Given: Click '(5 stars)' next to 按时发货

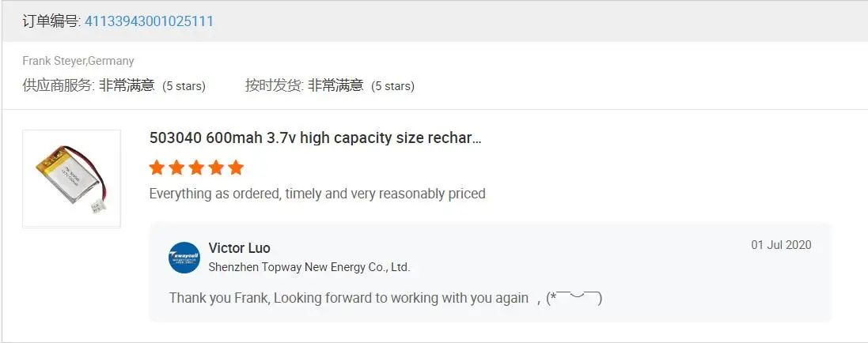Looking at the screenshot, I should pyautogui.click(x=392, y=86).
